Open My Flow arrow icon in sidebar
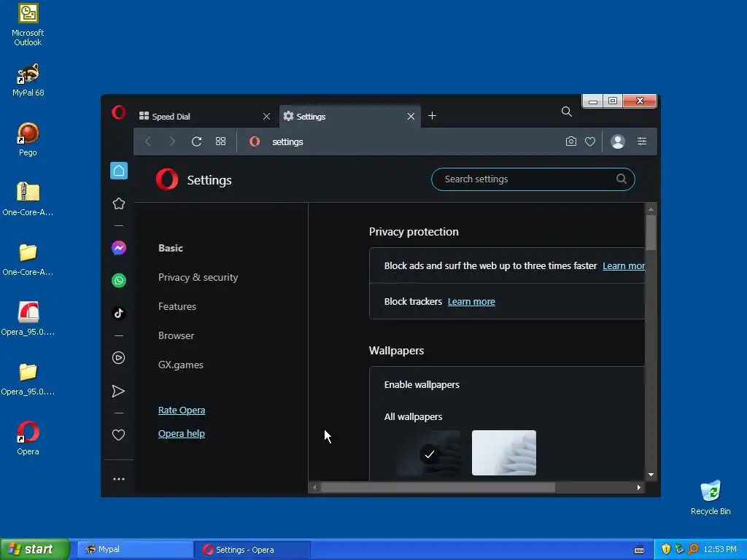The height and width of the screenshot is (560, 747). pyautogui.click(x=118, y=391)
